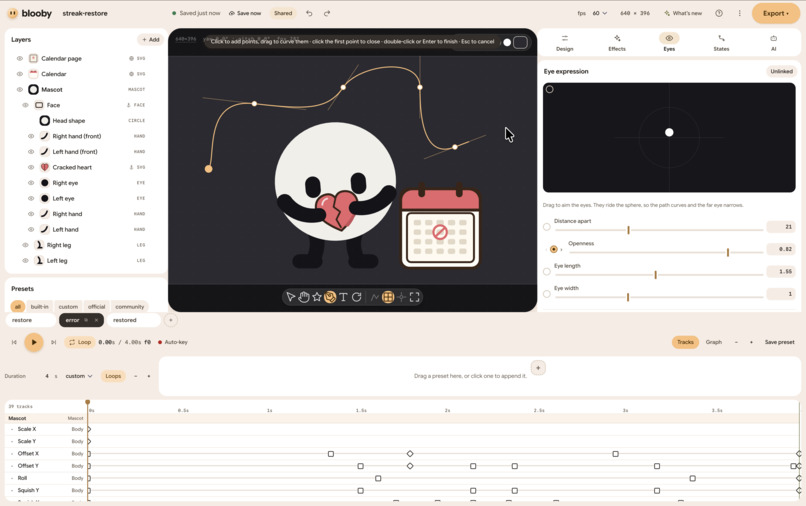The image size is (806, 506).
Task: Toggle visibility of Calendar page layer
Action: coord(20,59)
